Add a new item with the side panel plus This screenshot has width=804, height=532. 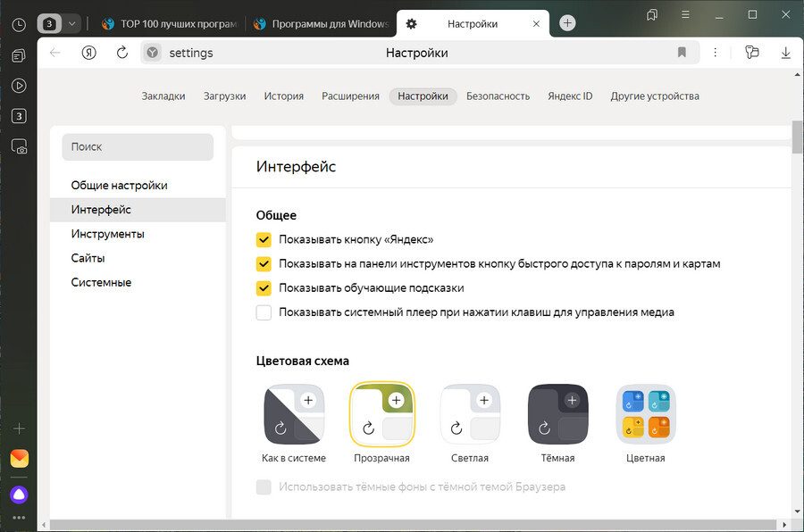click(x=19, y=428)
